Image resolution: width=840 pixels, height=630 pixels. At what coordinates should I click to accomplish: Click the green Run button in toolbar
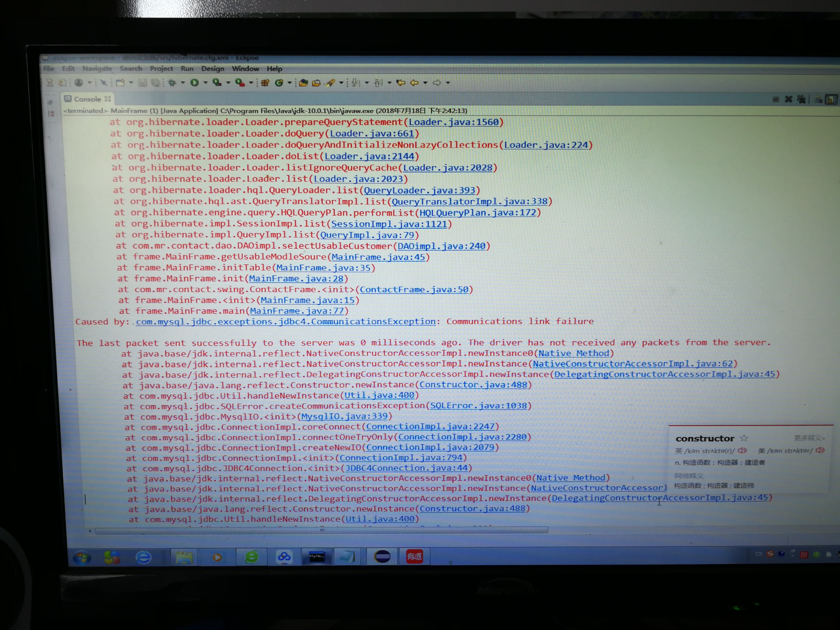pos(194,82)
